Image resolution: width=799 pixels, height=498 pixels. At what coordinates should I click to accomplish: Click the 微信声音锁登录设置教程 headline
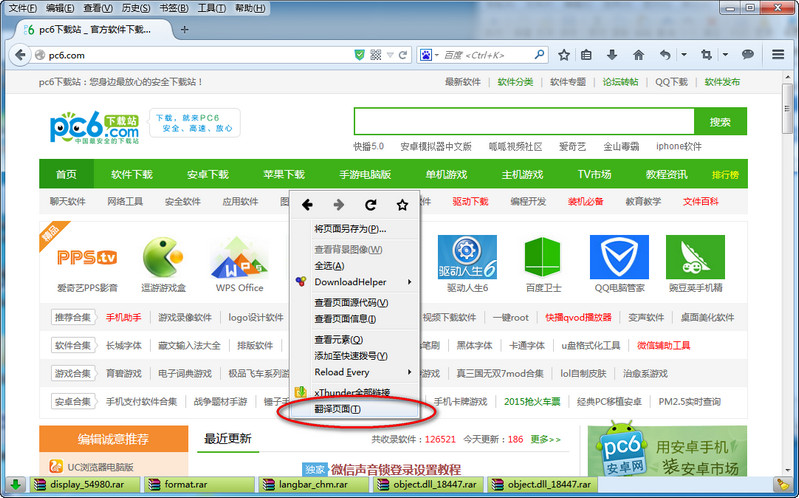396,469
